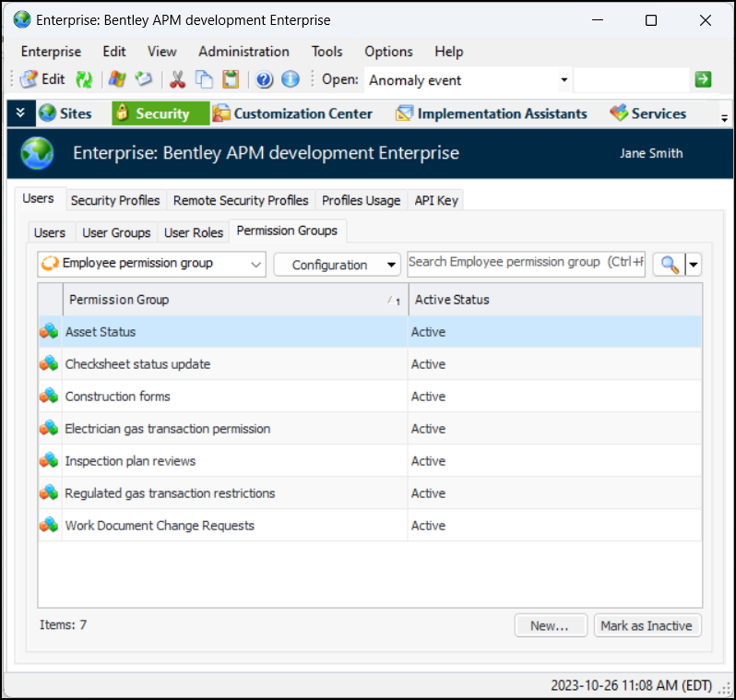Click the blue Info icon

pyautogui.click(x=290, y=79)
